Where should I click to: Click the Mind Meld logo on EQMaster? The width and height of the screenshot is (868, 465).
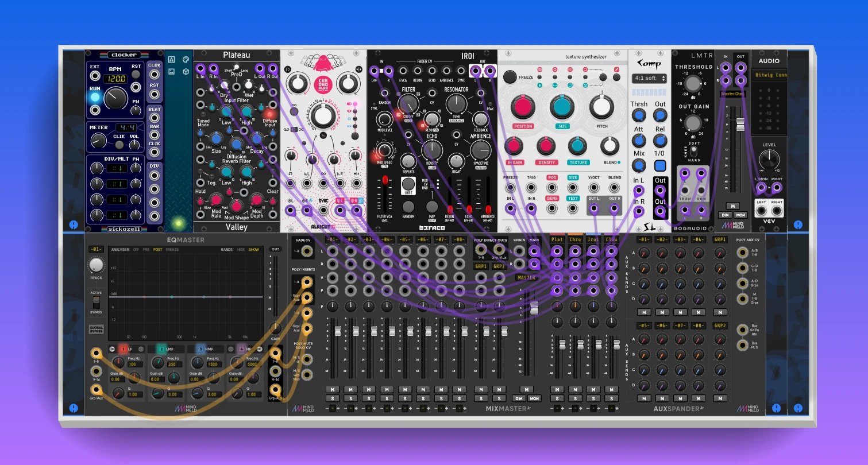(186, 408)
